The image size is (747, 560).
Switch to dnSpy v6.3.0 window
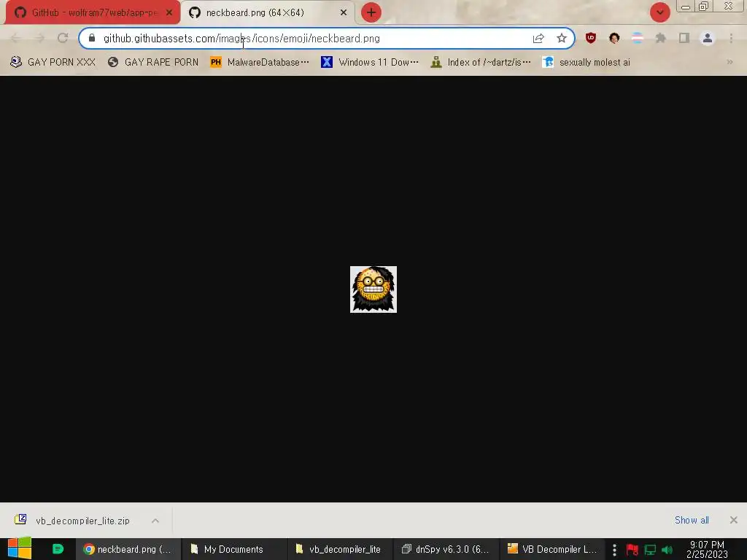pos(446,549)
